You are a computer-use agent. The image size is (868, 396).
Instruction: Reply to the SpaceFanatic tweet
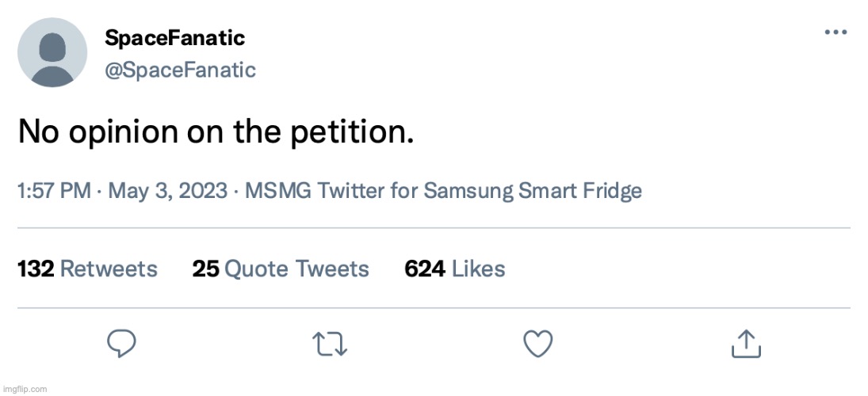tap(121, 343)
